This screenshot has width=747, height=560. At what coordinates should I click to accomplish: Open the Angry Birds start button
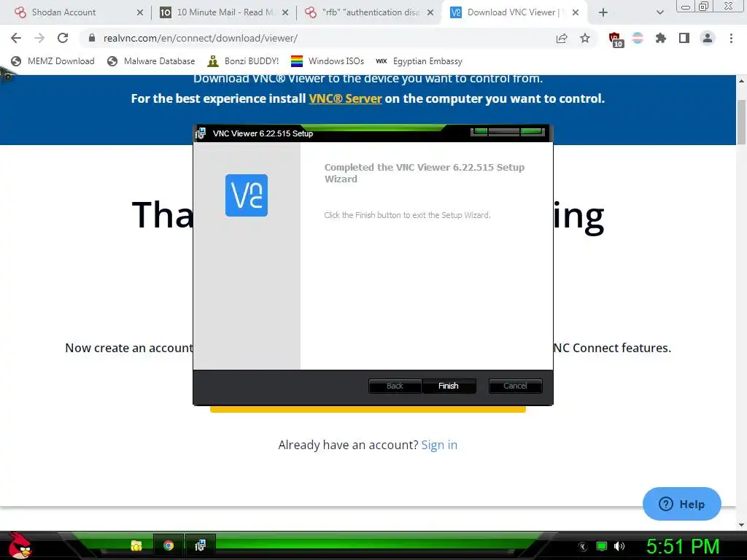click(x=19, y=545)
